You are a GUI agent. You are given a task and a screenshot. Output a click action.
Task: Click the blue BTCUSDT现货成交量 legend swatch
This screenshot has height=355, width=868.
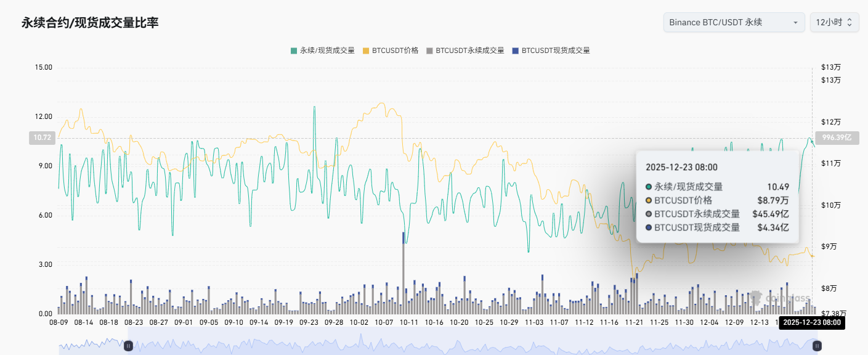coord(516,51)
